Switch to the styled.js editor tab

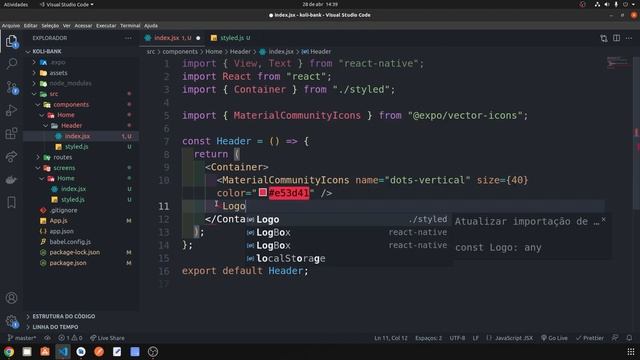point(231,38)
